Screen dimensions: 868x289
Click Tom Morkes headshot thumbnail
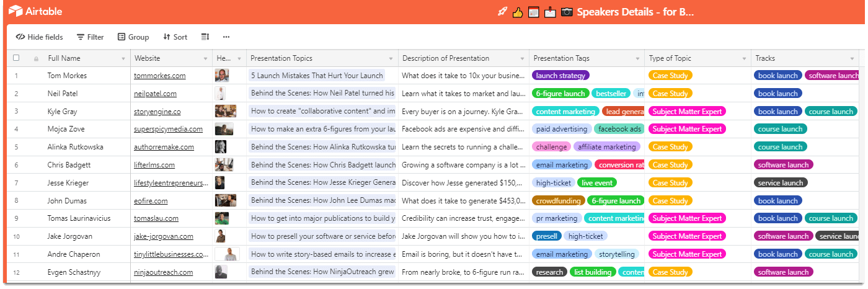(222, 76)
